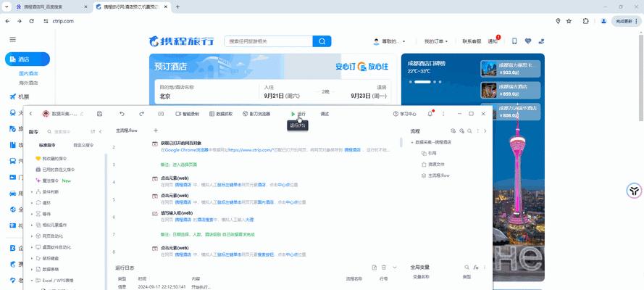This screenshot has width=644, height=290.
Task: Click the save icon in the RPA toolbar
Action: tap(99, 114)
